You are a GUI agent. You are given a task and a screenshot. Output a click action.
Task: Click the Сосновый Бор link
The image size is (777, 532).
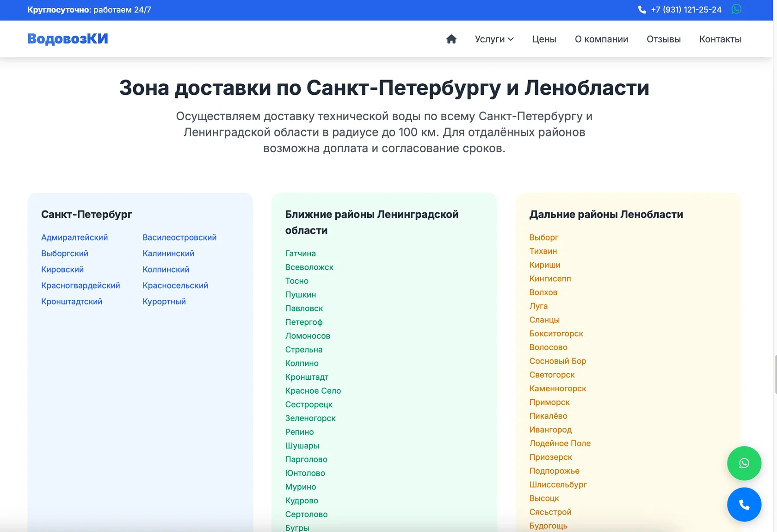pos(557,361)
